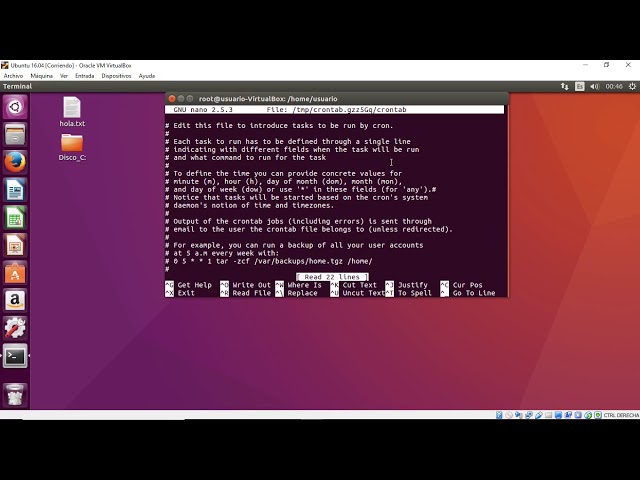Click the CTRL DERECHA host key label
Viewport: 640px width, 480px height.
tap(621, 415)
